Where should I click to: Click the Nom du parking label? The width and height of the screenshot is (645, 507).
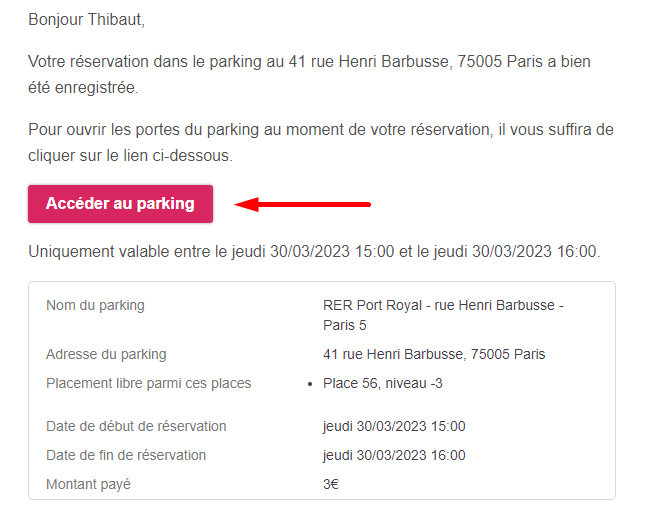pyautogui.click(x=95, y=306)
